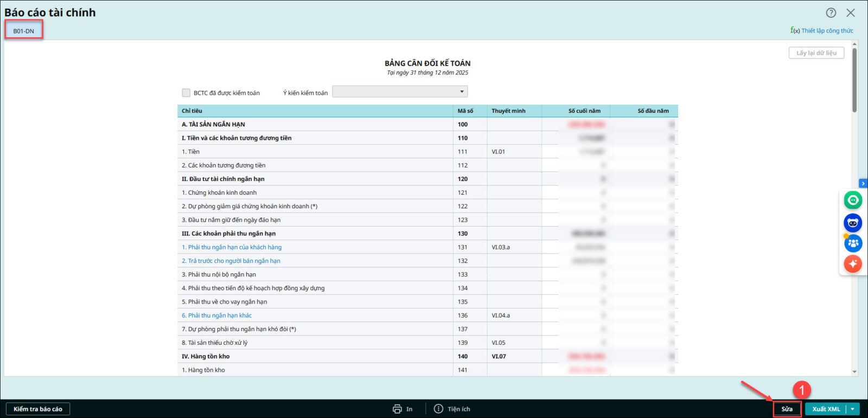Image resolution: width=868 pixels, height=418 pixels.
Task: Open the green chat support icon
Action: pos(853,200)
